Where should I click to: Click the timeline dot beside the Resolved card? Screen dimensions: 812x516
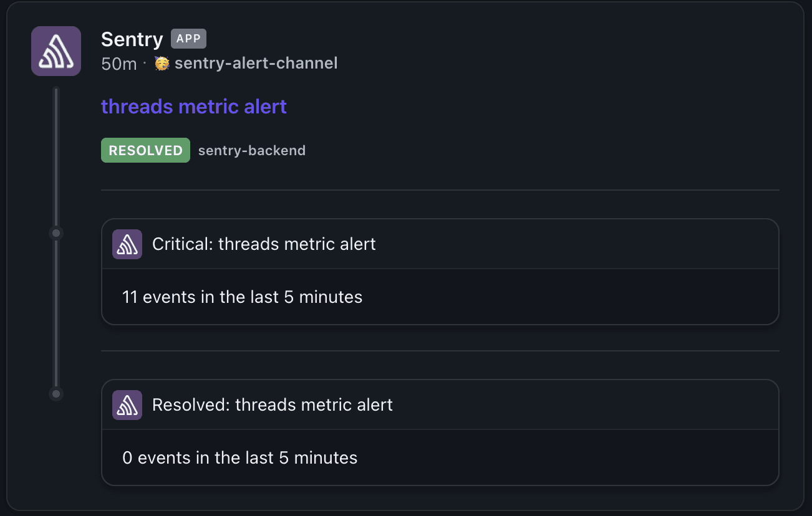(x=56, y=394)
